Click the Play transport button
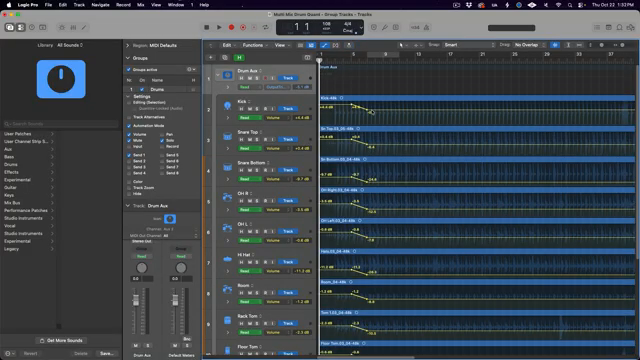 tap(219, 27)
